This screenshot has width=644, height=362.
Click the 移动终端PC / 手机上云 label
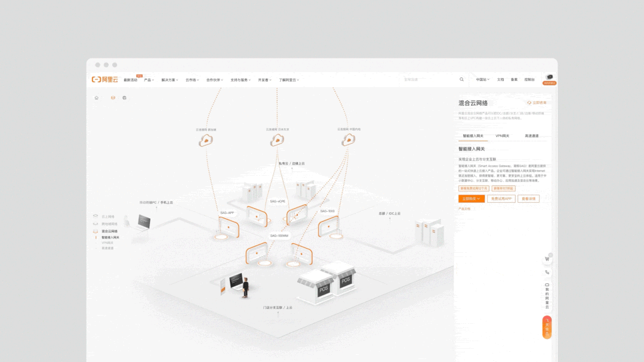pyautogui.click(x=156, y=202)
